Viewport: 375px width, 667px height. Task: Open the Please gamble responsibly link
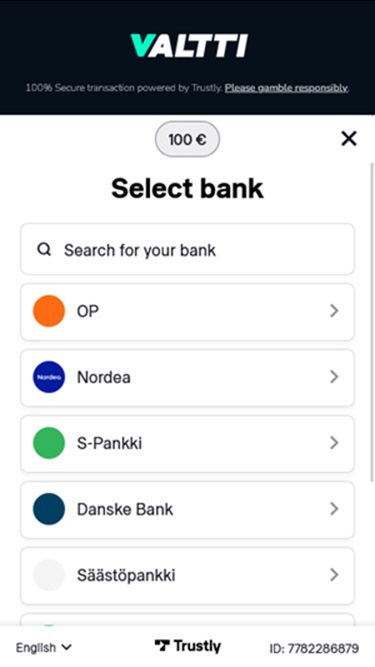(x=287, y=88)
